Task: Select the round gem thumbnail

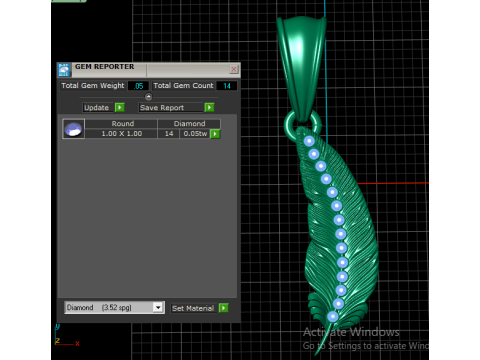Action: tap(74, 129)
